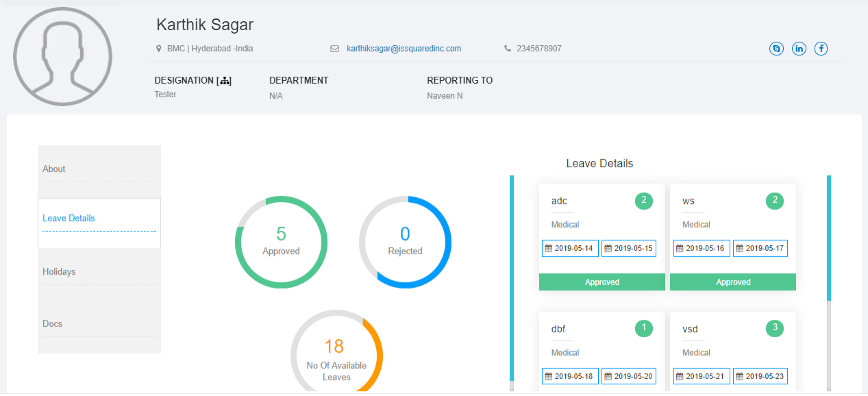Open the Skype social icon
This screenshot has width=868, height=396.
pyautogui.click(x=776, y=49)
